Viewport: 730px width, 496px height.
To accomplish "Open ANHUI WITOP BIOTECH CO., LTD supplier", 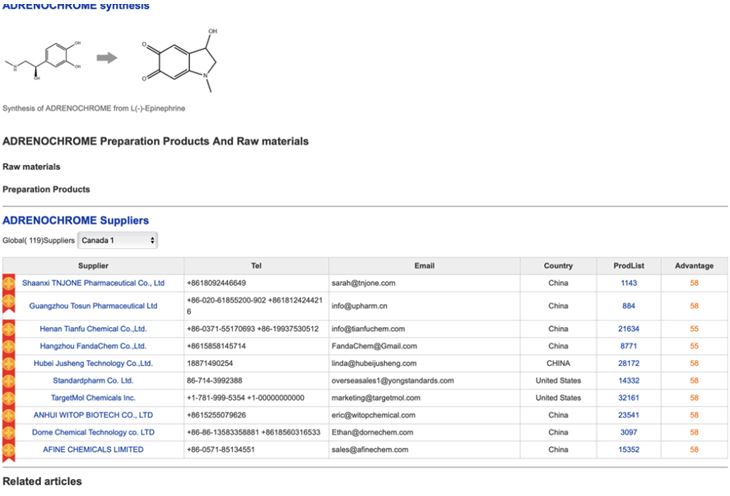I will pyautogui.click(x=93, y=414).
